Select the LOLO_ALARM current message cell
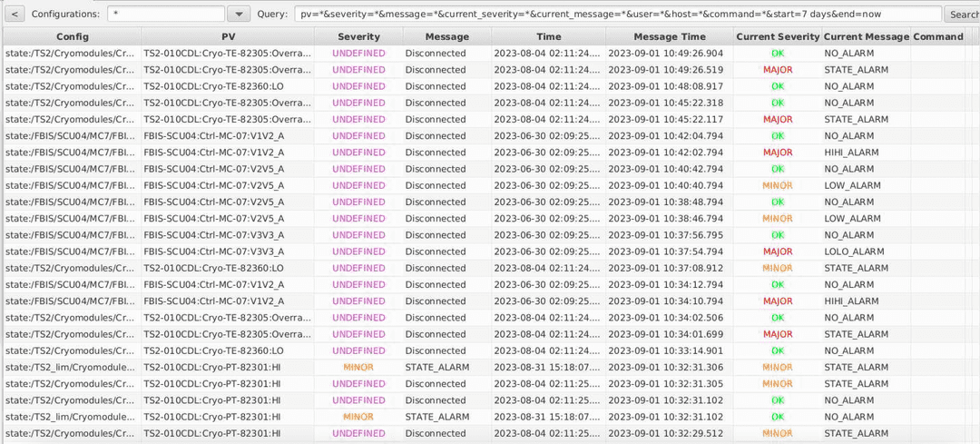The image size is (980, 444). pyautogui.click(x=854, y=252)
